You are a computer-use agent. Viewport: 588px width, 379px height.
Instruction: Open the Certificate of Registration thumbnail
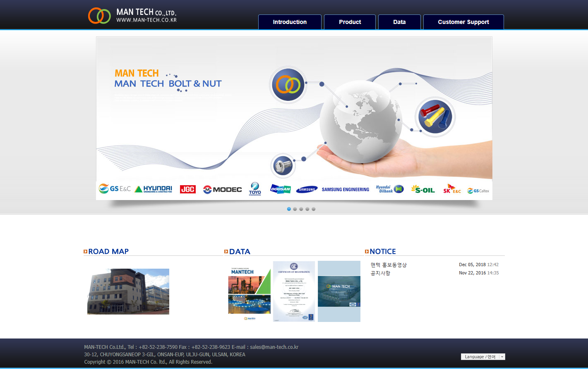tap(294, 291)
